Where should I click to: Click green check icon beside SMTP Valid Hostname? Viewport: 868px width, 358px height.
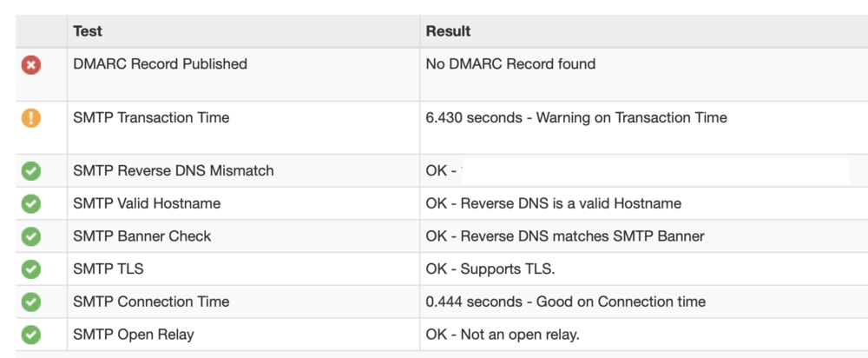point(31,204)
